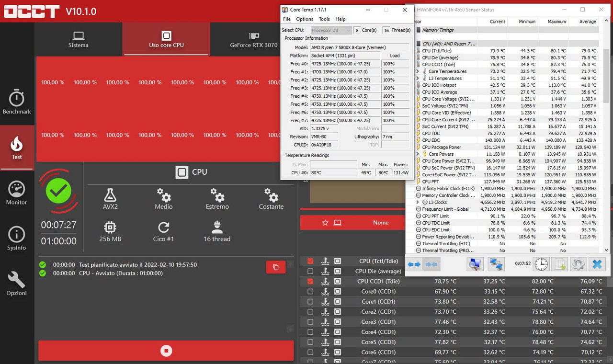The height and width of the screenshot is (364, 613).
Task: Open HWiNFO sensor settings gear
Action: (x=578, y=264)
